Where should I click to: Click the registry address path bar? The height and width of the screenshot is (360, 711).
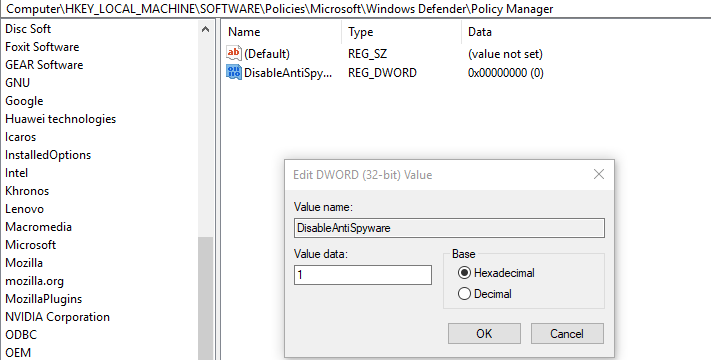pyautogui.click(x=356, y=9)
